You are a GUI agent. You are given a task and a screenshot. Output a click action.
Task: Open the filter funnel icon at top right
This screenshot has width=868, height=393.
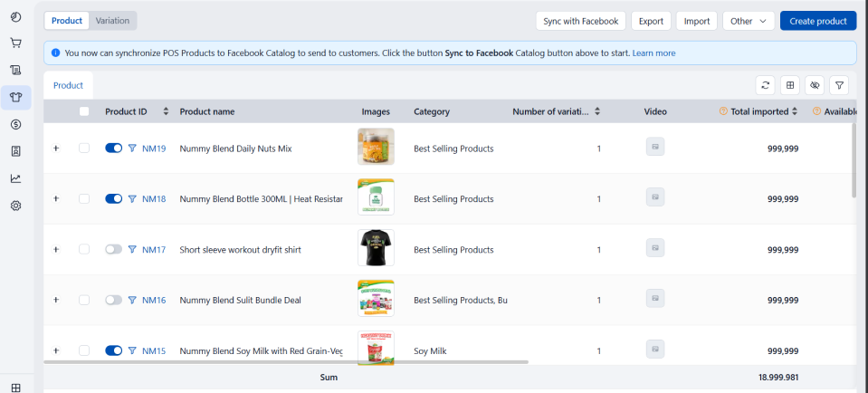click(840, 85)
